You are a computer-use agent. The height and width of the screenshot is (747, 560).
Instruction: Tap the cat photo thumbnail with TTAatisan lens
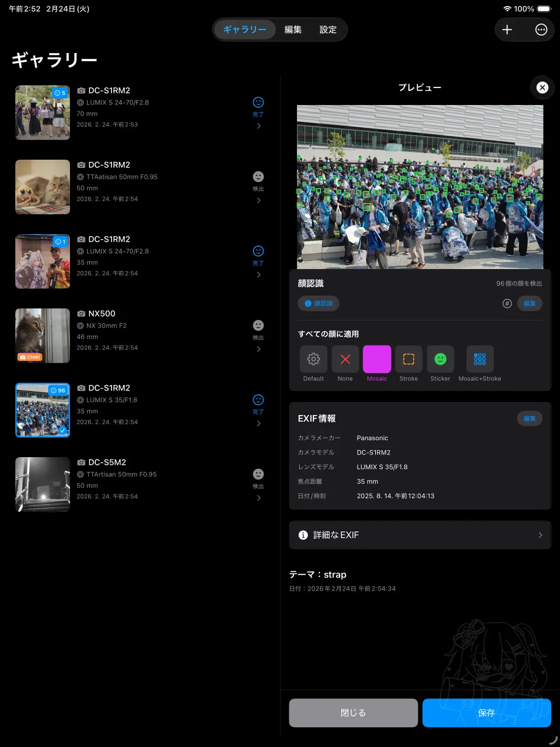[x=42, y=186]
